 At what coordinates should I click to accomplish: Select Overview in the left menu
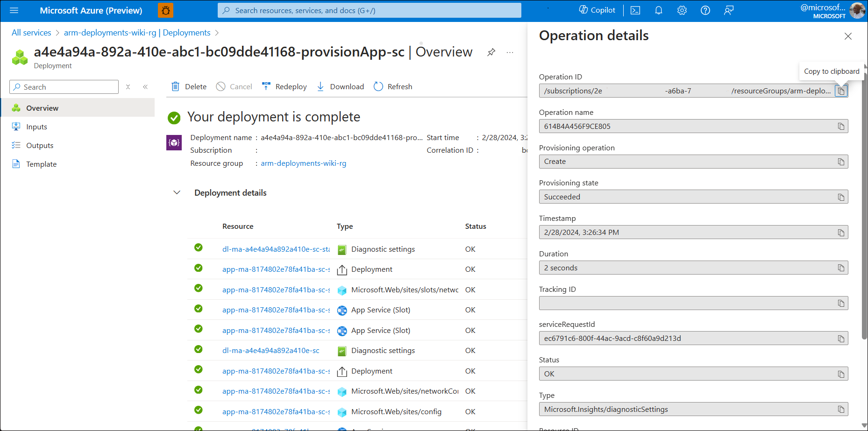point(78,108)
